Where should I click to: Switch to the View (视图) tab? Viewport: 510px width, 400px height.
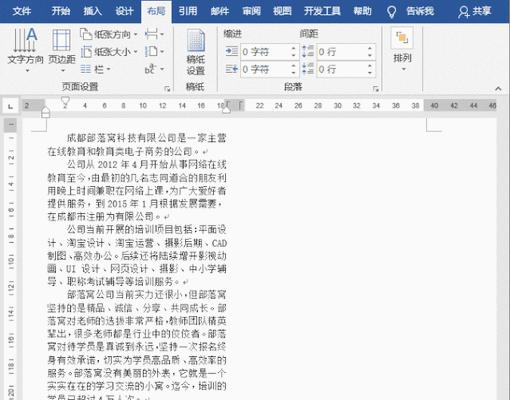pos(282,11)
